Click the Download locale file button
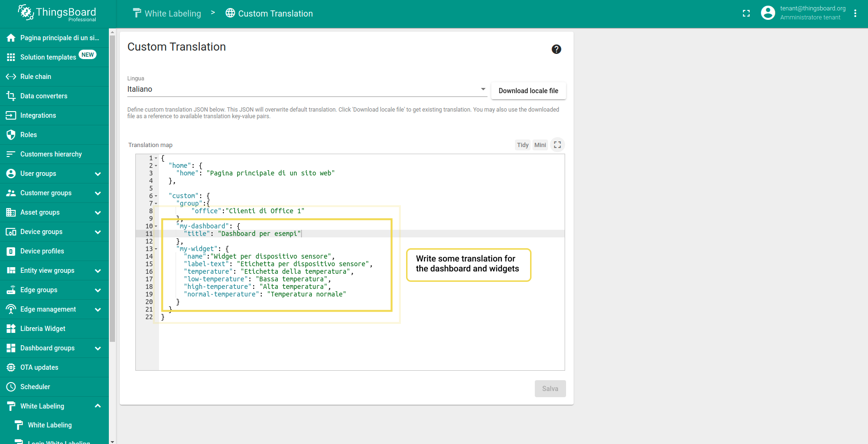This screenshot has width=868, height=444. point(528,91)
